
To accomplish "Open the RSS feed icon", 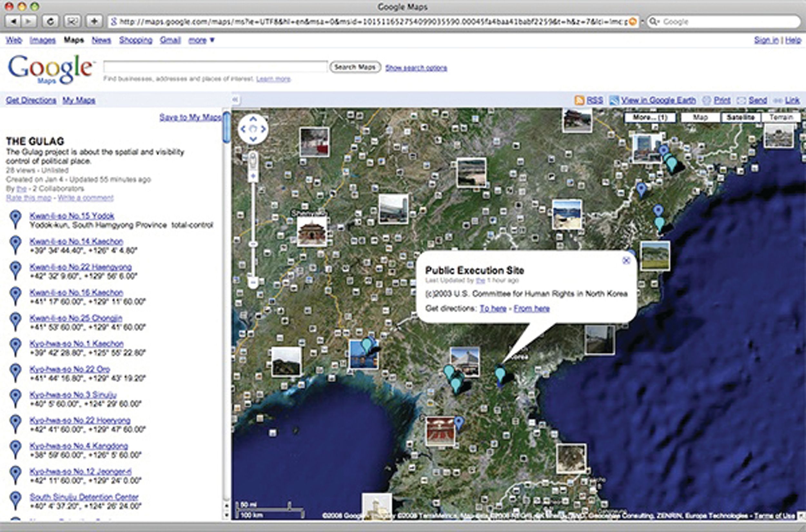I will 579,100.
